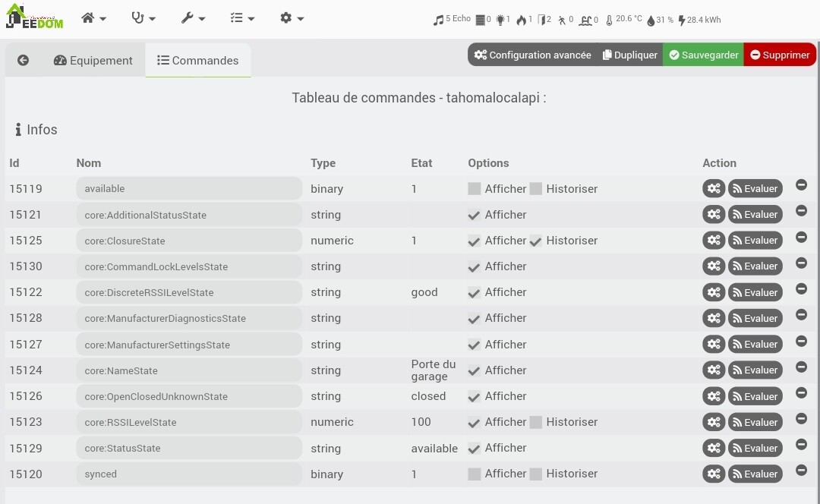Screen dimensions: 820x504
Task: Click Evaluer for core:RSSILevelState
Action: click(x=755, y=422)
